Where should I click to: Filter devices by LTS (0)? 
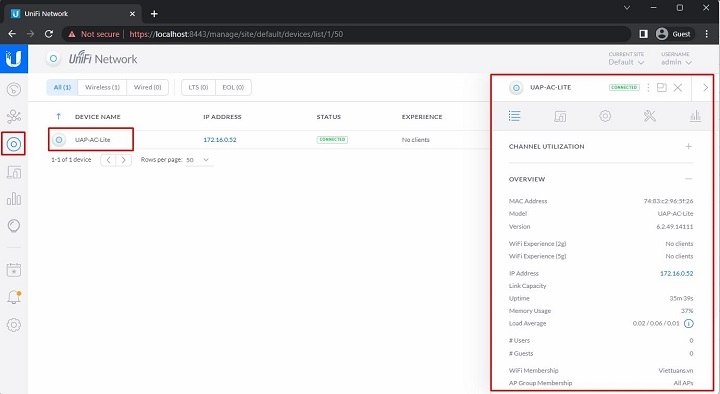coord(198,87)
